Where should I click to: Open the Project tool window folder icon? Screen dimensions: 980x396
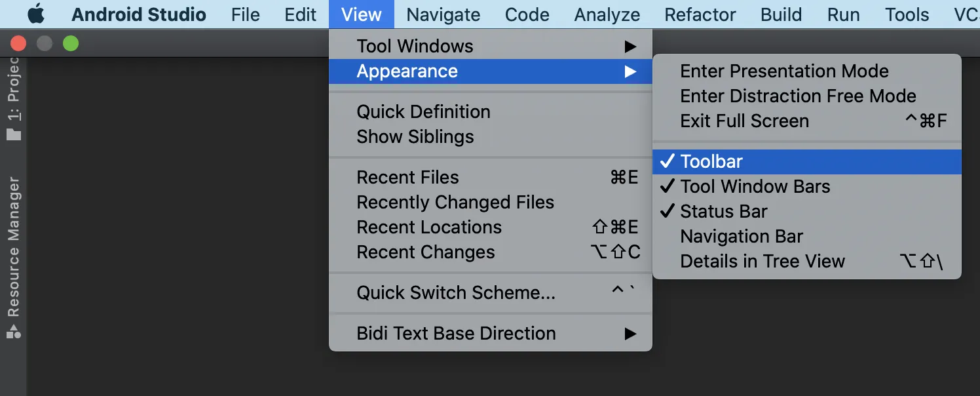(x=14, y=134)
